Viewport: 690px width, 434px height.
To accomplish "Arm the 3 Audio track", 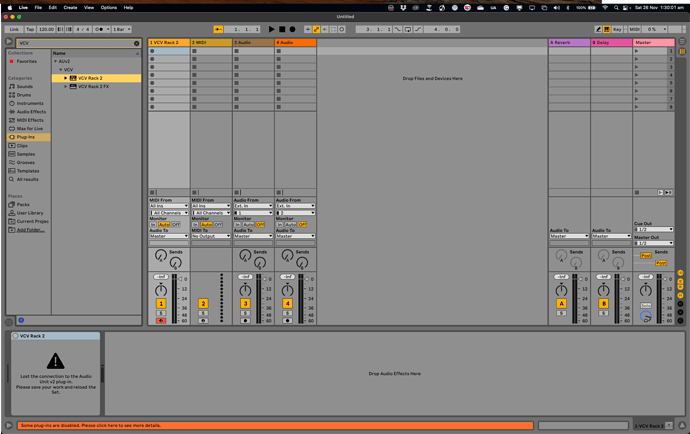I will (x=246, y=320).
